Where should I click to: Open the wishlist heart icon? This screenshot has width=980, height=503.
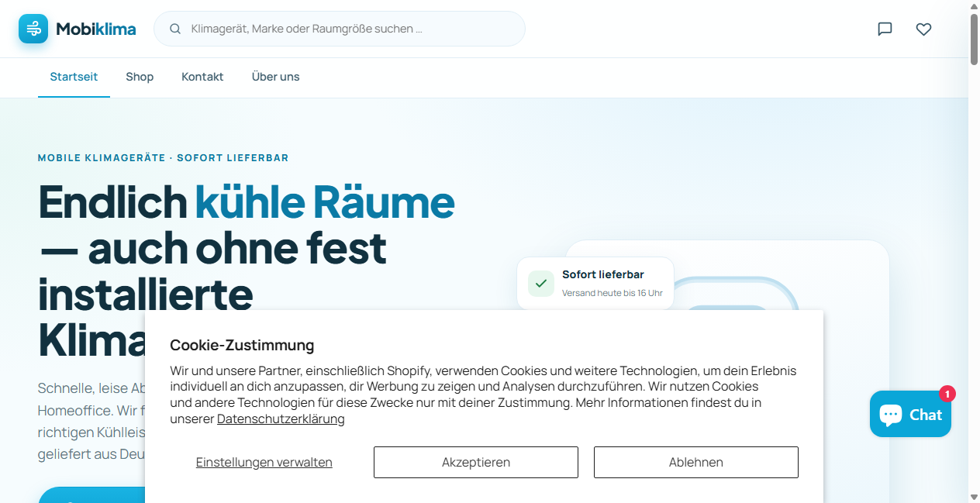point(923,29)
